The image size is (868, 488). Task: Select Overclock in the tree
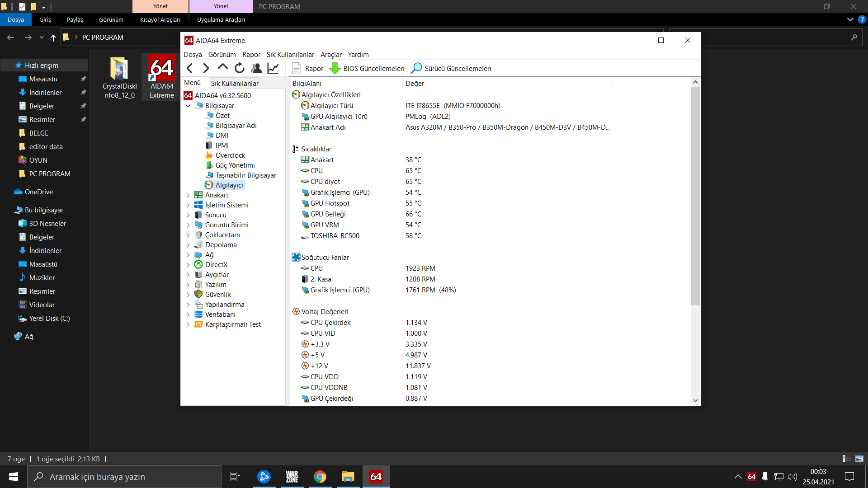pos(230,155)
